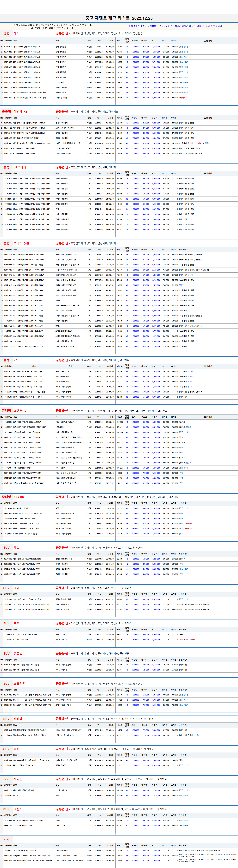Select the 색상 header in the K5 table
This screenshot has width=238, height=868.
70,366
